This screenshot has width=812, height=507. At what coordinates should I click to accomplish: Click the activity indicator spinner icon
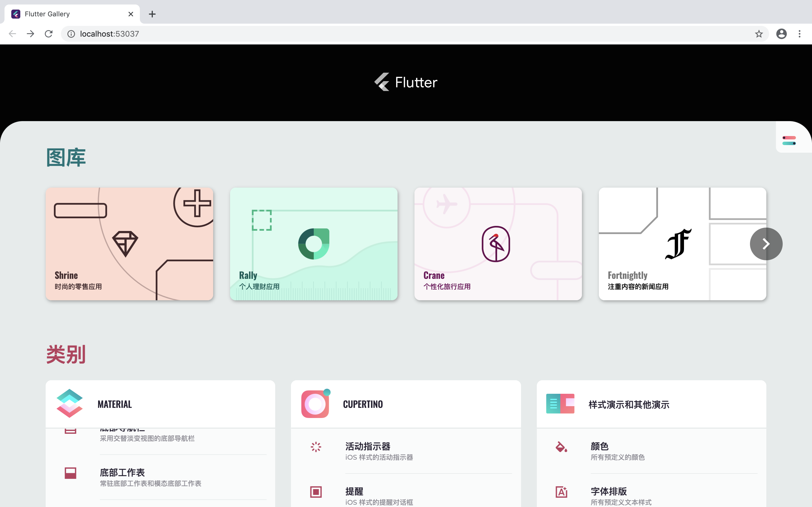(x=316, y=447)
